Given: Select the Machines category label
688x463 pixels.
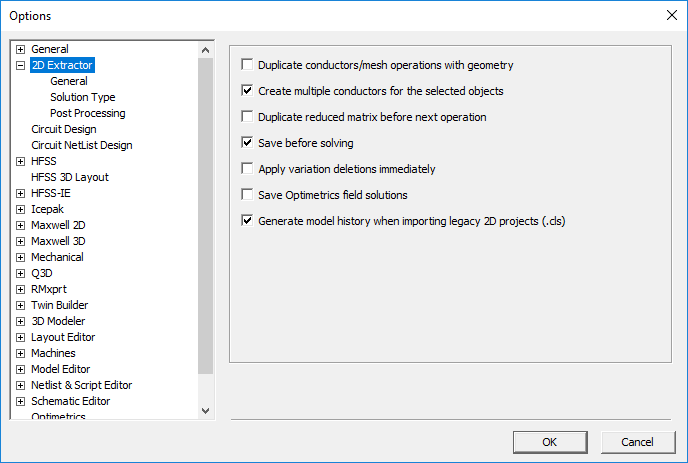Looking at the screenshot, I should coord(53,353).
